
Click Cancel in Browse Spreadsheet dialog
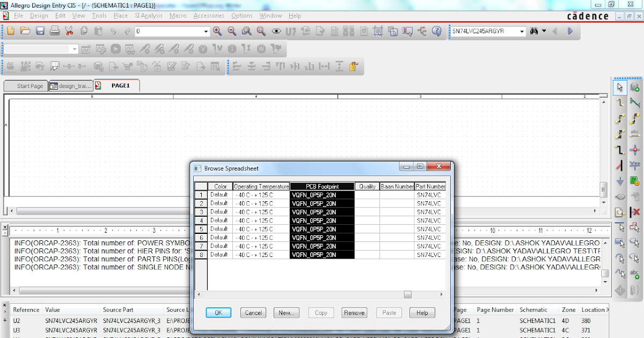(253, 312)
